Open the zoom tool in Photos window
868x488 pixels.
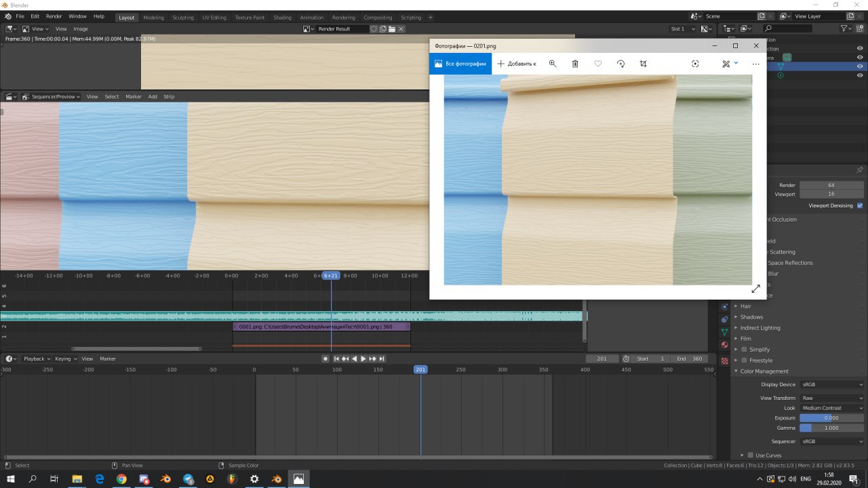pyautogui.click(x=553, y=64)
